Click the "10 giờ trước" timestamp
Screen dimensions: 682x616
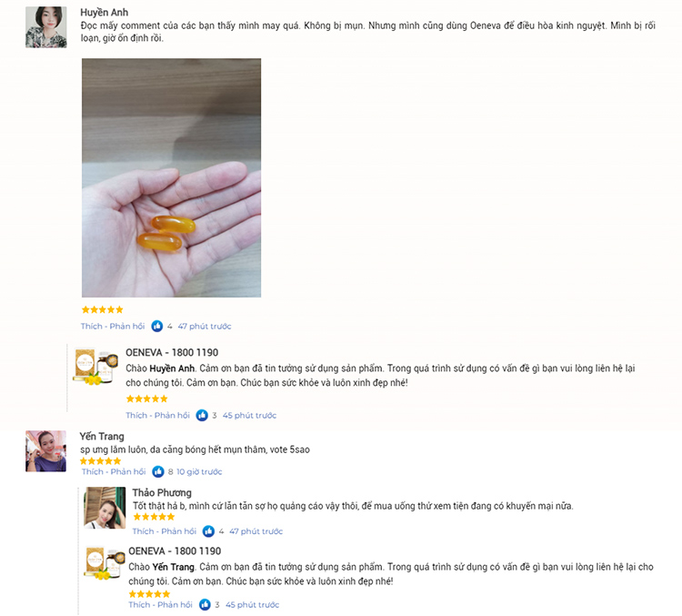point(199,471)
